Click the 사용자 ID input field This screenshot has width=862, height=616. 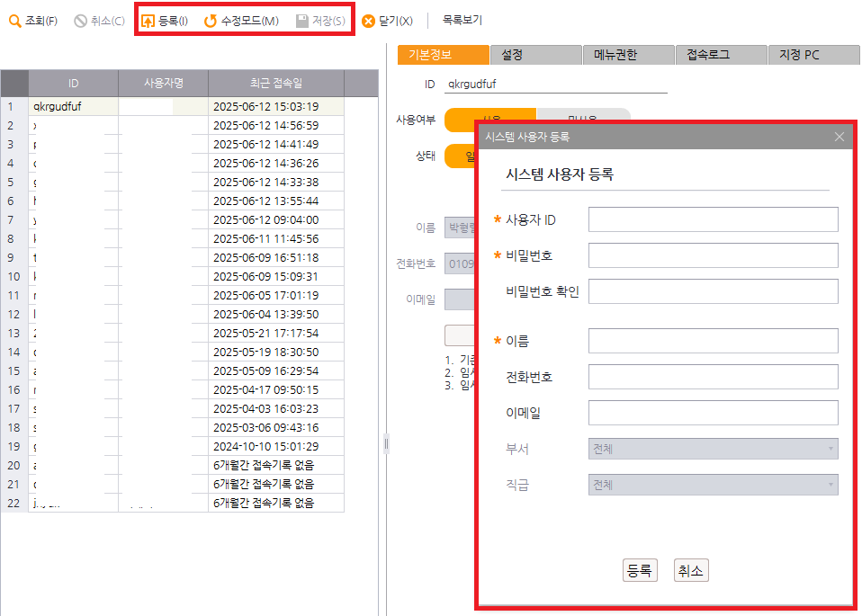tap(713, 219)
